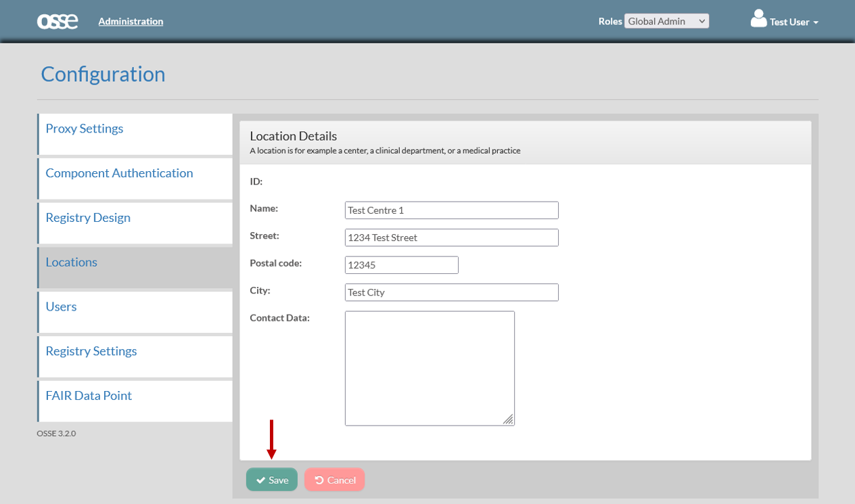This screenshot has width=855, height=504.
Task: Click the OSSE logo
Action: 57,22
